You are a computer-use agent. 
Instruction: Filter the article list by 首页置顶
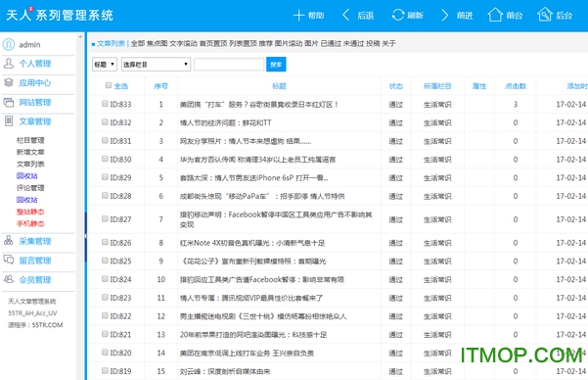pos(213,43)
